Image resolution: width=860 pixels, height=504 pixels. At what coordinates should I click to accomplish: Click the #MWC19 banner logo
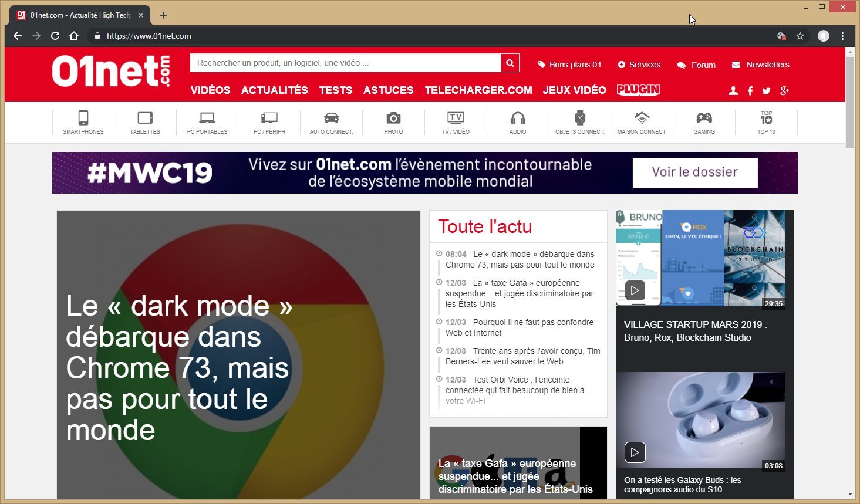(150, 172)
